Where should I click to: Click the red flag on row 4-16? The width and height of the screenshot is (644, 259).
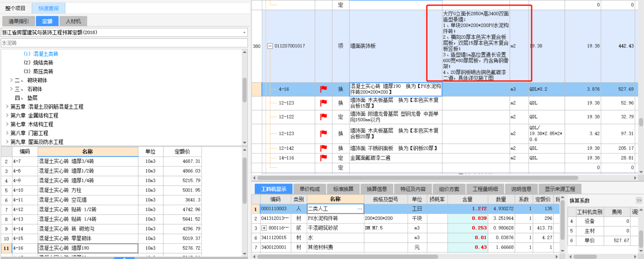pos(324,89)
